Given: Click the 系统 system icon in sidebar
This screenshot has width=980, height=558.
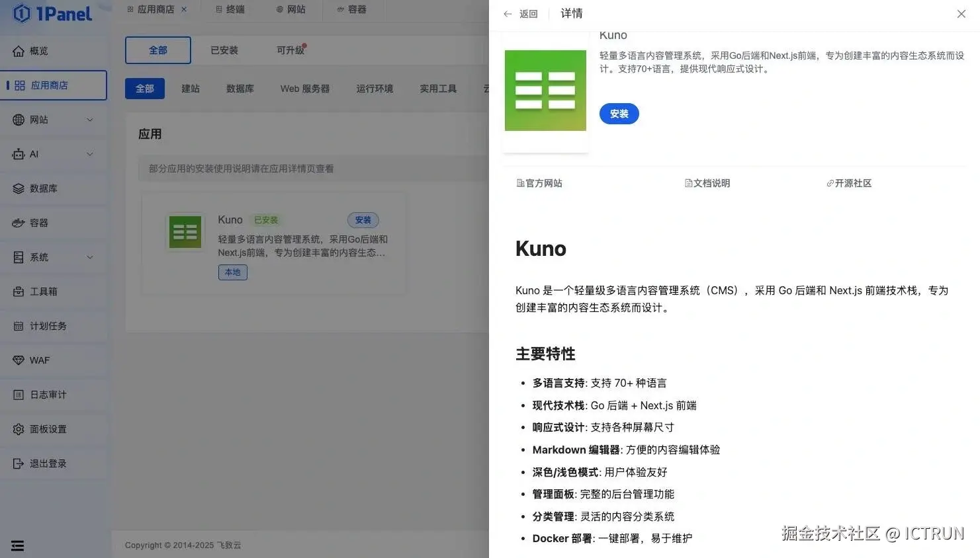Looking at the screenshot, I should click(x=19, y=257).
